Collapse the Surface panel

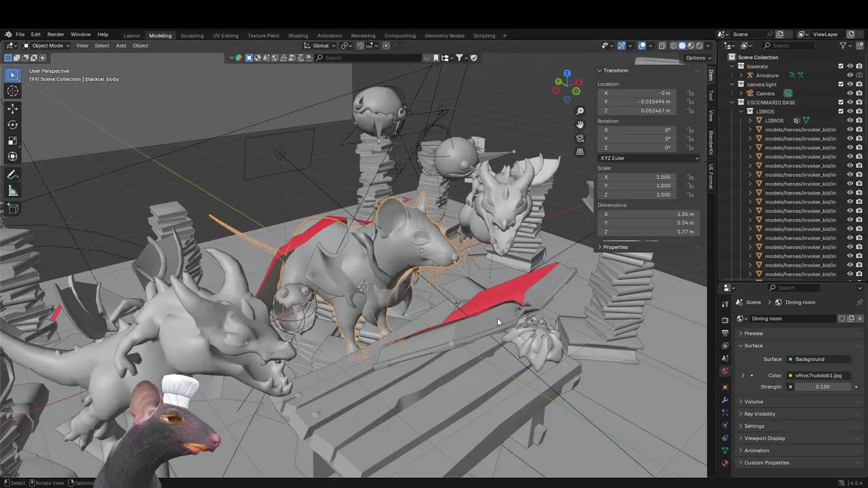pyautogui.click(x=753, y=346)
